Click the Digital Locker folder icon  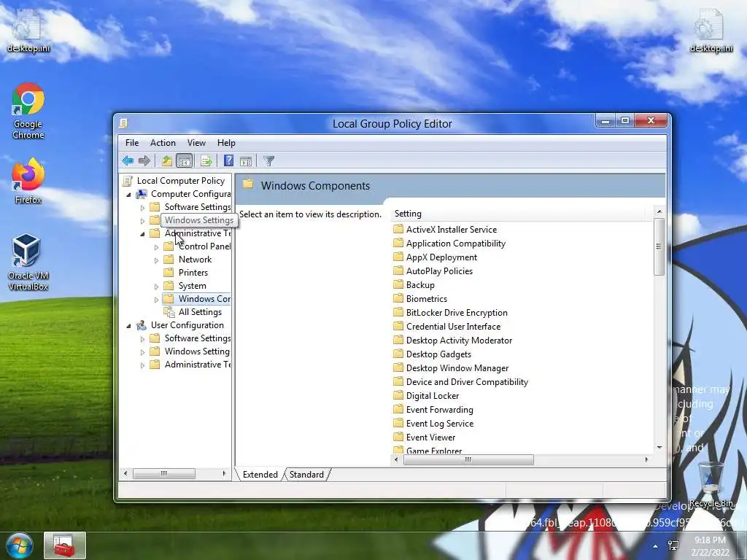click(398, 396)
